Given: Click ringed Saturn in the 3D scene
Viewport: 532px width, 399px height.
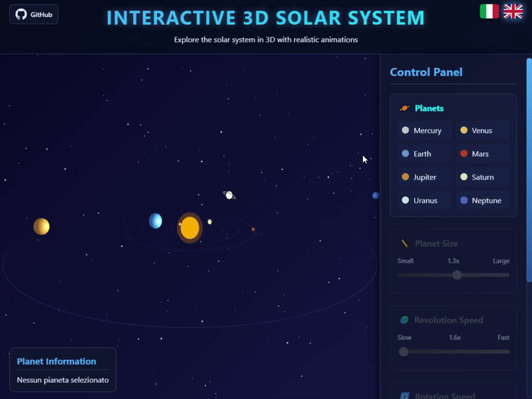Looking at the screenshot, I should point(229,195).
